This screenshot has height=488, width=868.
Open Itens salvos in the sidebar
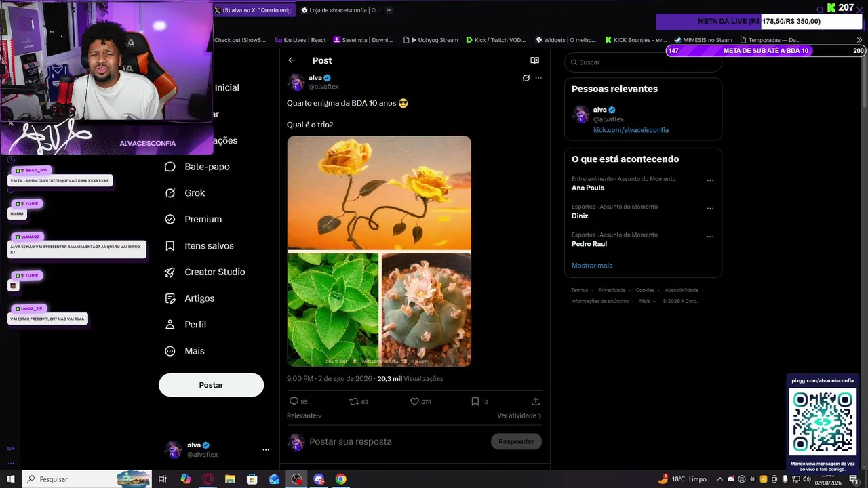click(x=199, y=246)
